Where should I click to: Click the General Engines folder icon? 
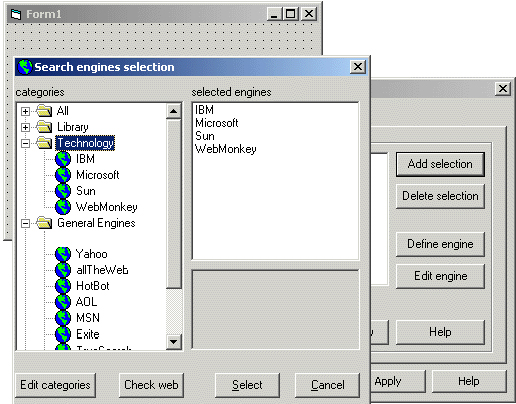(44, 223)
